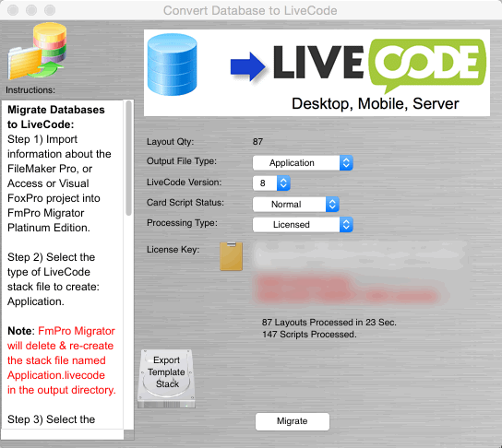502x448 pixels.
Task: Click the '147 Scripts Processed.' status line
Action: point(309,335)
